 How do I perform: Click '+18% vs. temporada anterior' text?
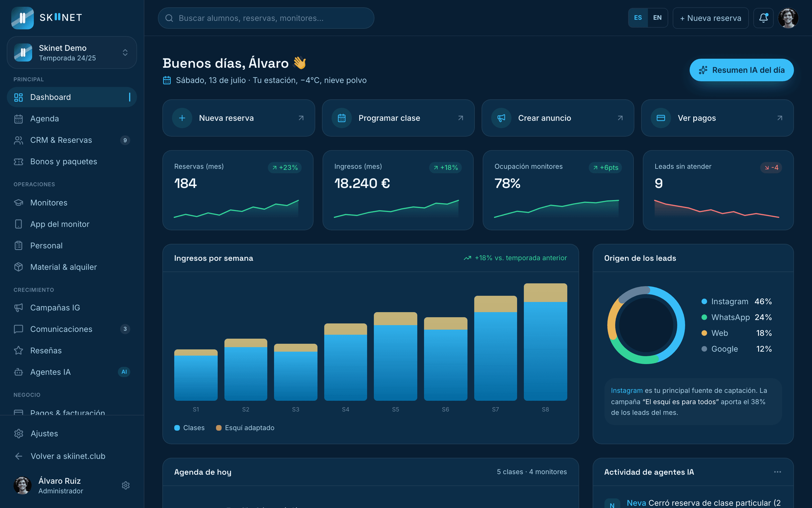[520, 258]
